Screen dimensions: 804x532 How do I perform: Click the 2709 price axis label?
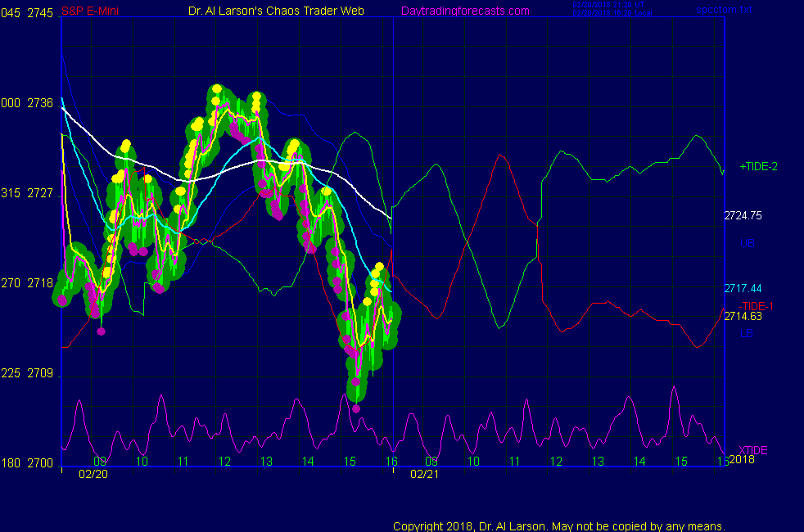[40, 373]
